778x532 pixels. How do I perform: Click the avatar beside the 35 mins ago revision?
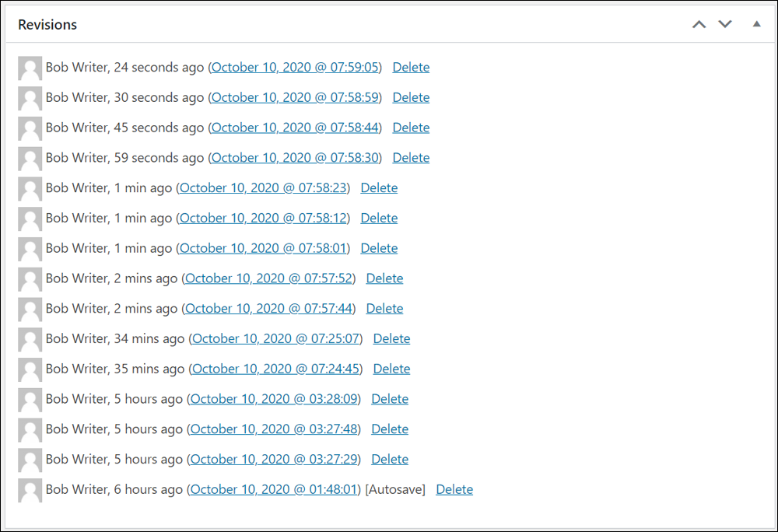point(30,370)
